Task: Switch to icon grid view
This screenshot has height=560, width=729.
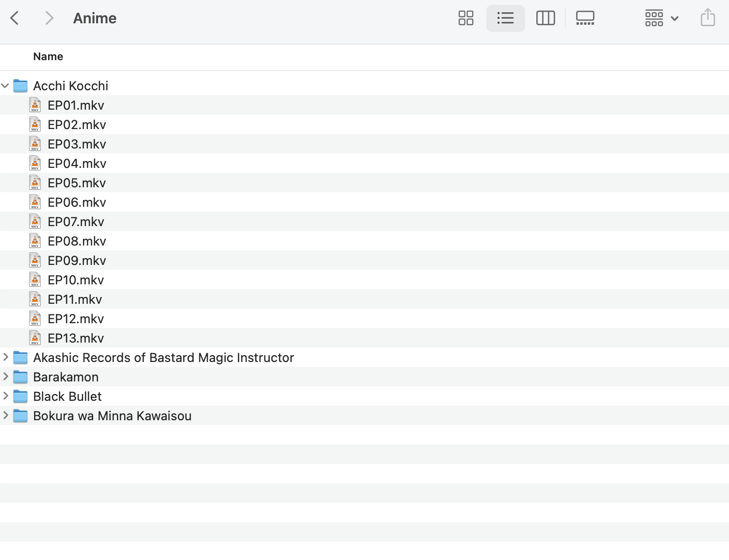Action: (465, 18)
